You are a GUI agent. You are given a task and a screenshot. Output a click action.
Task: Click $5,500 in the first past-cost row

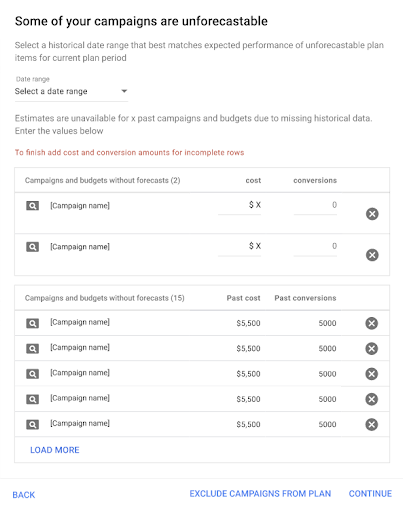248,323
